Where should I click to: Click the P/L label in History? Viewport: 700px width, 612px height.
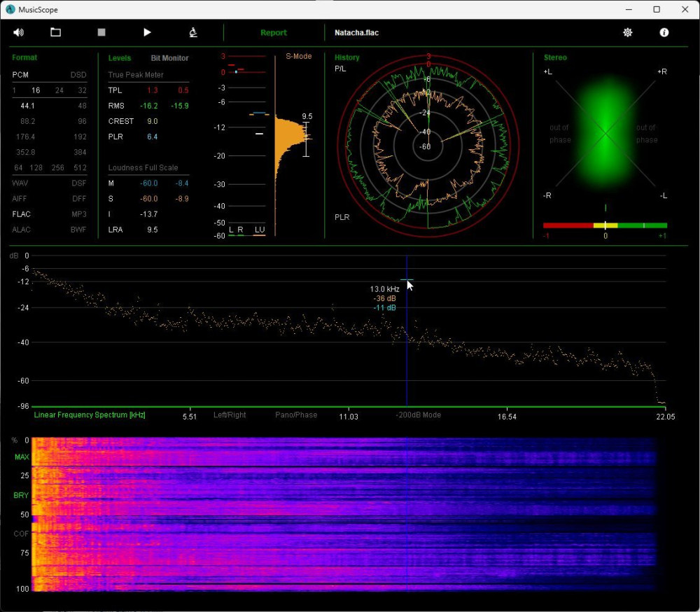click(x=340, y=69)
